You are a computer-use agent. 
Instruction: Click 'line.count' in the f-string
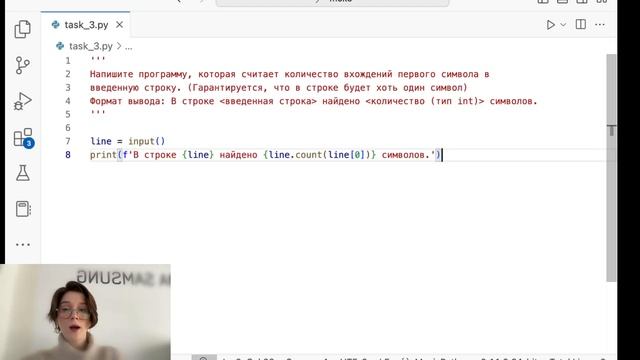pos(295,155)
